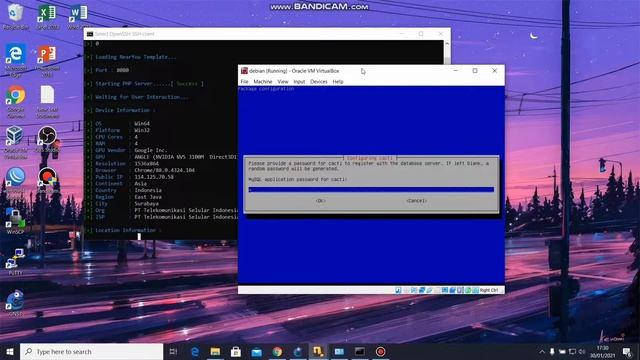
Task: Open the Google Chrome desktop shortcut
Action: (16, 101)
